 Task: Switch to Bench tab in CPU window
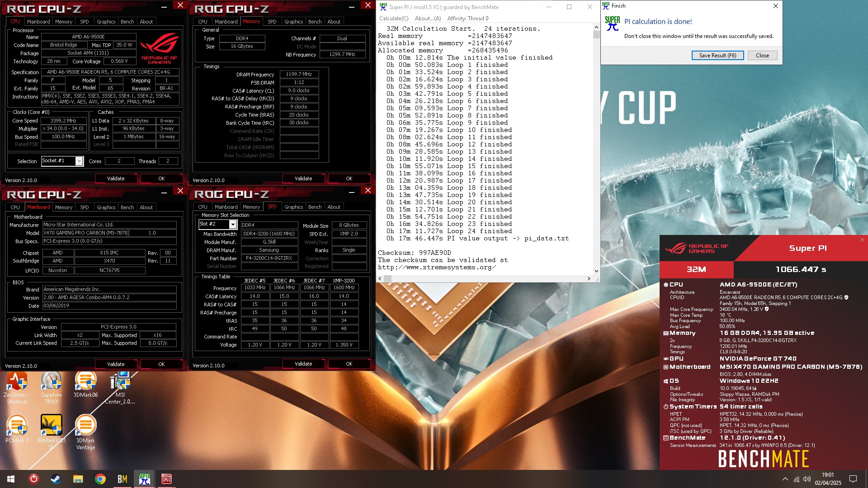(x=127, y=22)
